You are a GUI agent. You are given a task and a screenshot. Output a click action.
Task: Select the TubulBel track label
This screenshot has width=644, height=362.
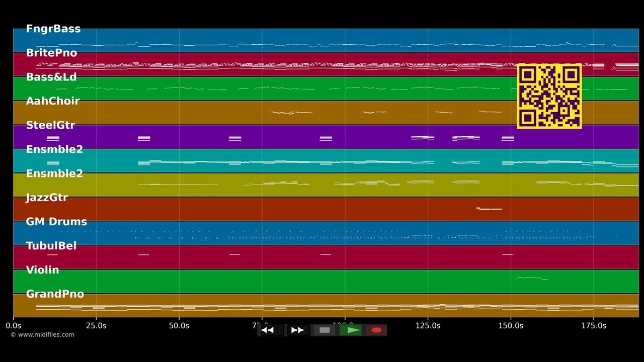(51, 246)
